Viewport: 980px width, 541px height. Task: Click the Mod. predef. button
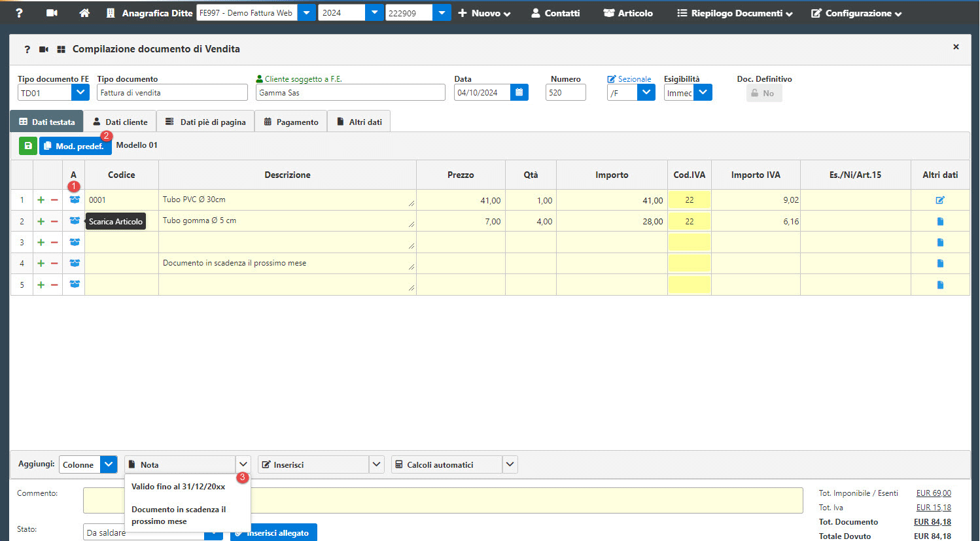(75, 146)
